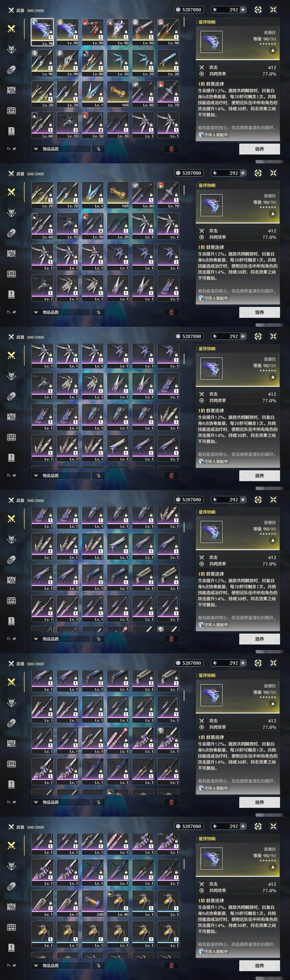Select the Lv. 80 broadblade in topmost panel's second row
The image size is (290, 980).
click(x=93, y=63)
